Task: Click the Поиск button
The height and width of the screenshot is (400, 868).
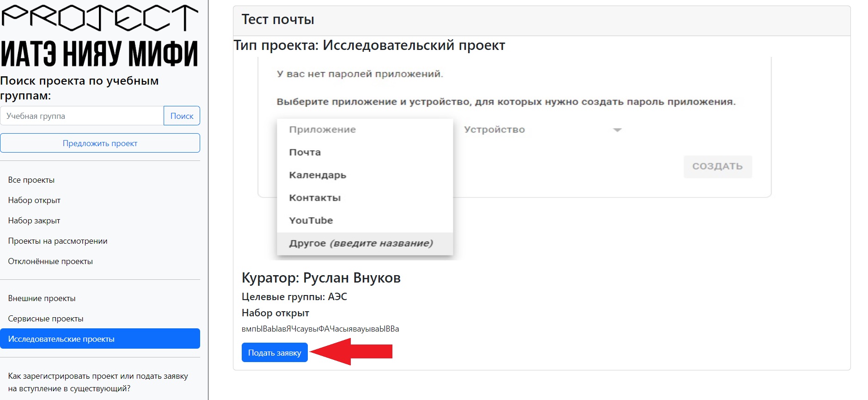Action: pos(182,116)
